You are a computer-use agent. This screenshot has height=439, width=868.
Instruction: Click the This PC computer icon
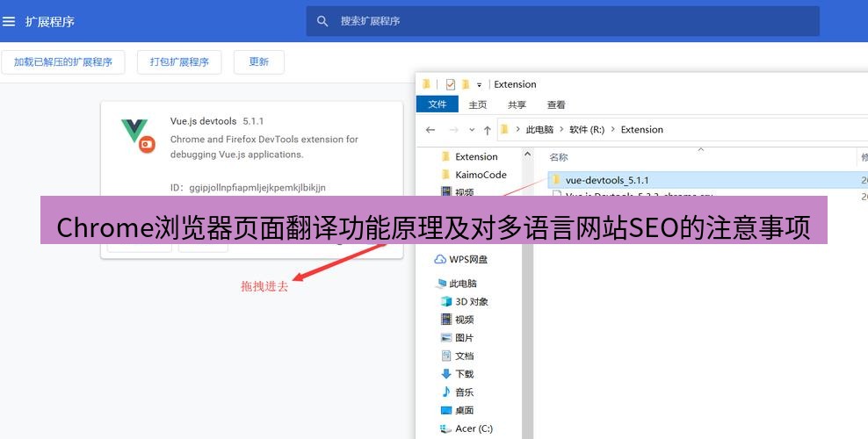tap(441, 284)
